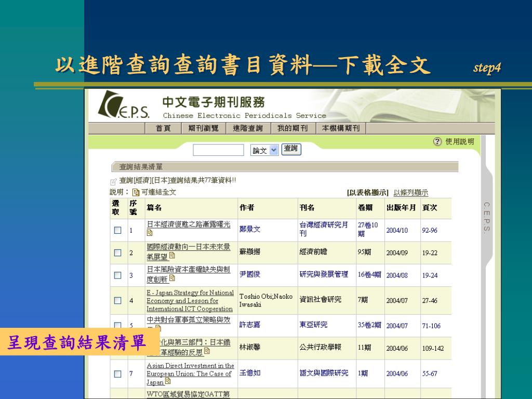The height and width of the screenshot is (399, 532).
Task: Click volume 35卷2期
Action: [369, 325]
